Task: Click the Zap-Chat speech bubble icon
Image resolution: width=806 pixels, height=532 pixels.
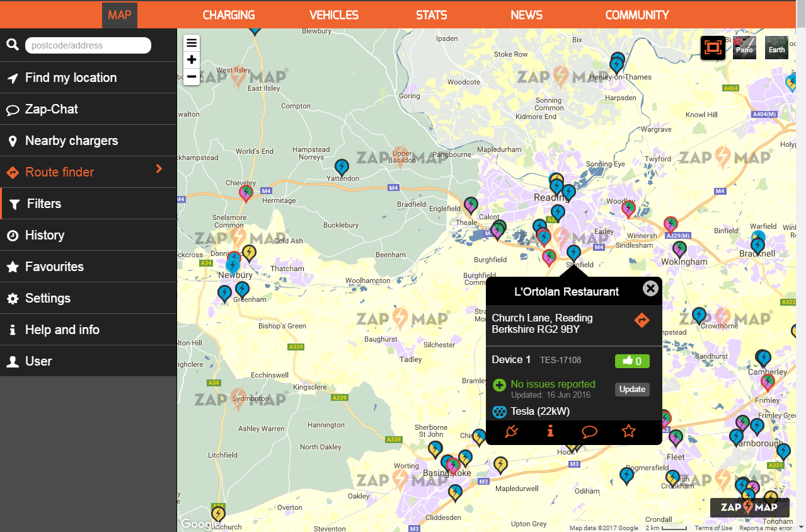Action: click(12, 110)
